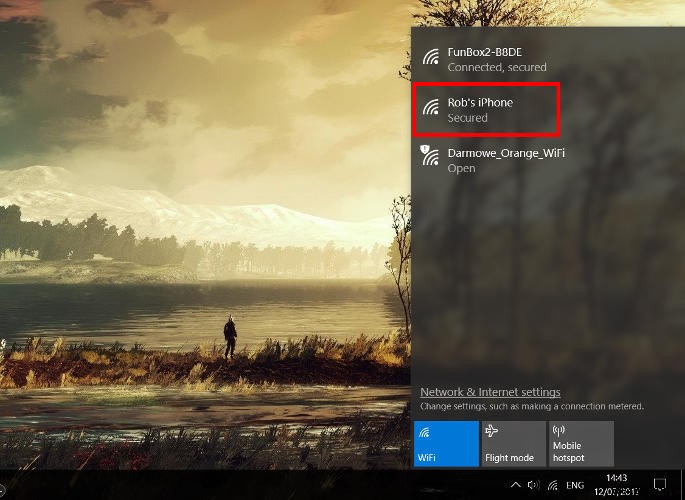Click the Rob's iPhone WiFi signal icon
The image size is (685, 500).
pyautogui.click(x=430, y=107)
